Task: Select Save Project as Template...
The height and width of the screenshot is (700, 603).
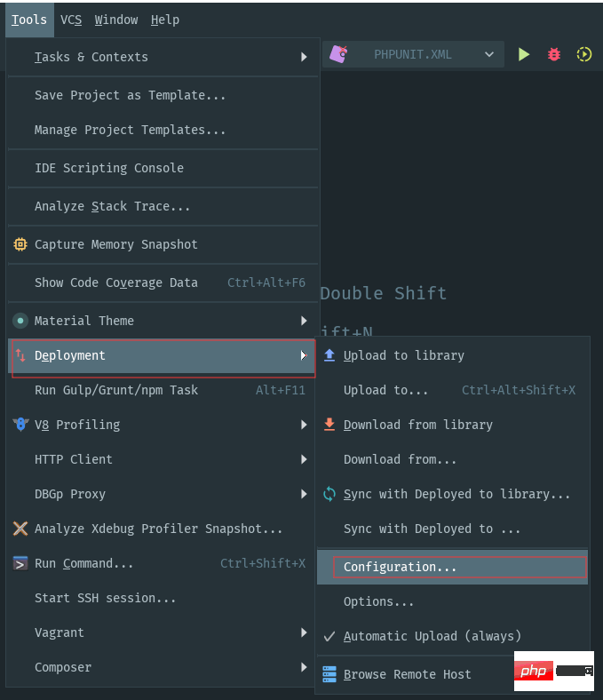Action: 163,95
